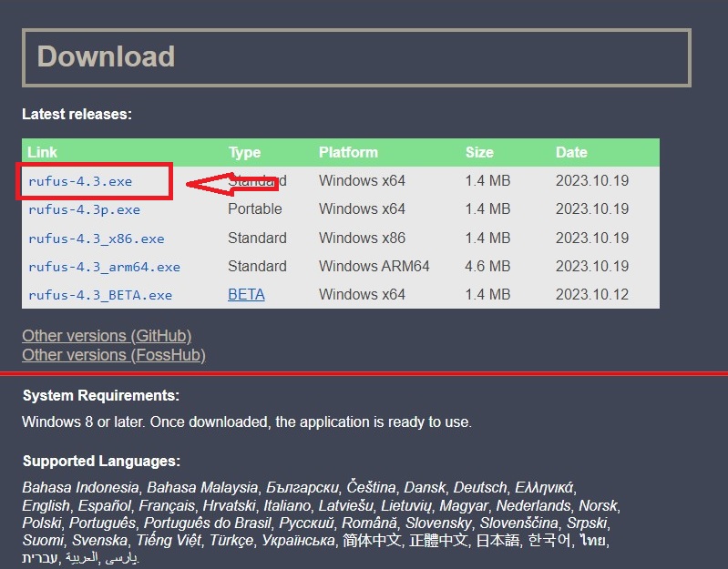The width and height of the screenshot is (728, 569).
Task: Click the Type column header
Action: tap(244, 152)
